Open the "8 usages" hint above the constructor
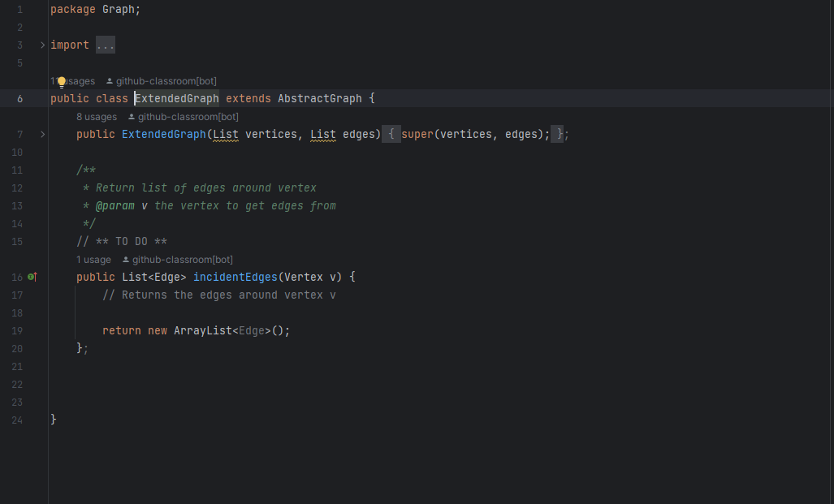This screenshot has height=504, width=834. pos(96,116)
